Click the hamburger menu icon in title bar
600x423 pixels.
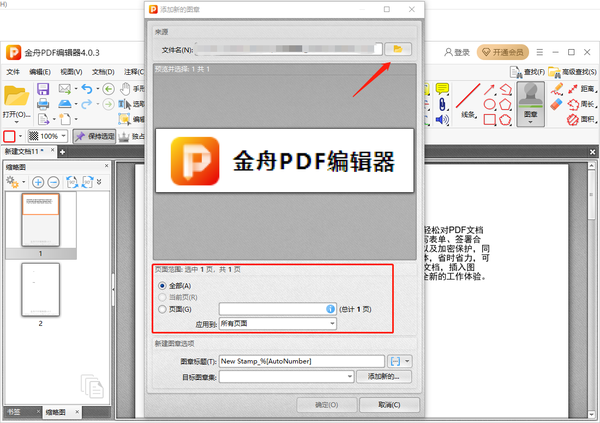click(x=540, y=52)
